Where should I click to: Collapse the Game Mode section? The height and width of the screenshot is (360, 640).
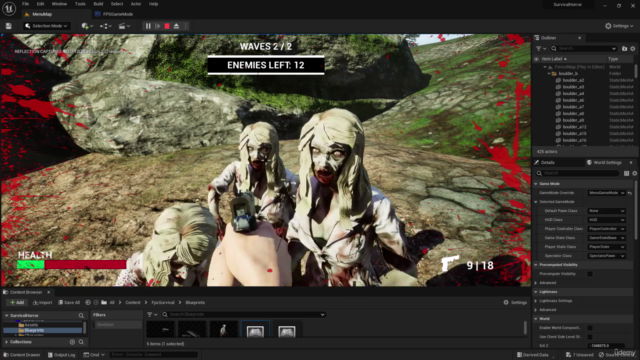coord(536,184)
